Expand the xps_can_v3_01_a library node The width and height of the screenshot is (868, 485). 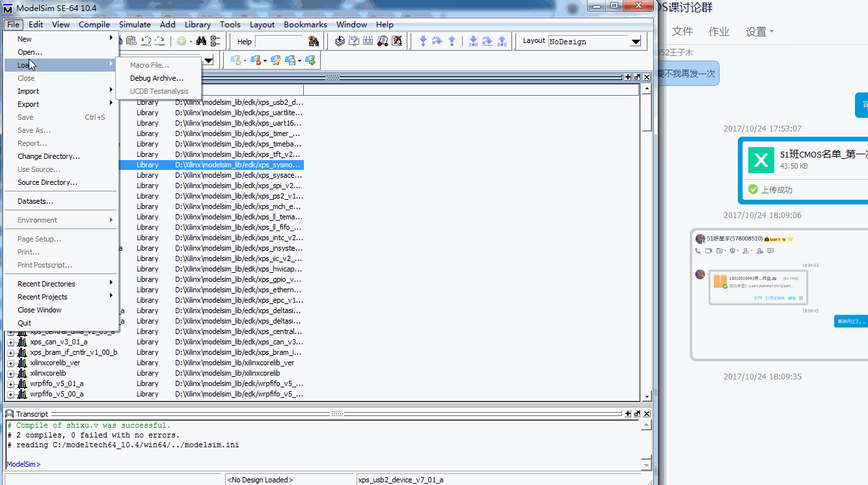[x=10, y=341]
